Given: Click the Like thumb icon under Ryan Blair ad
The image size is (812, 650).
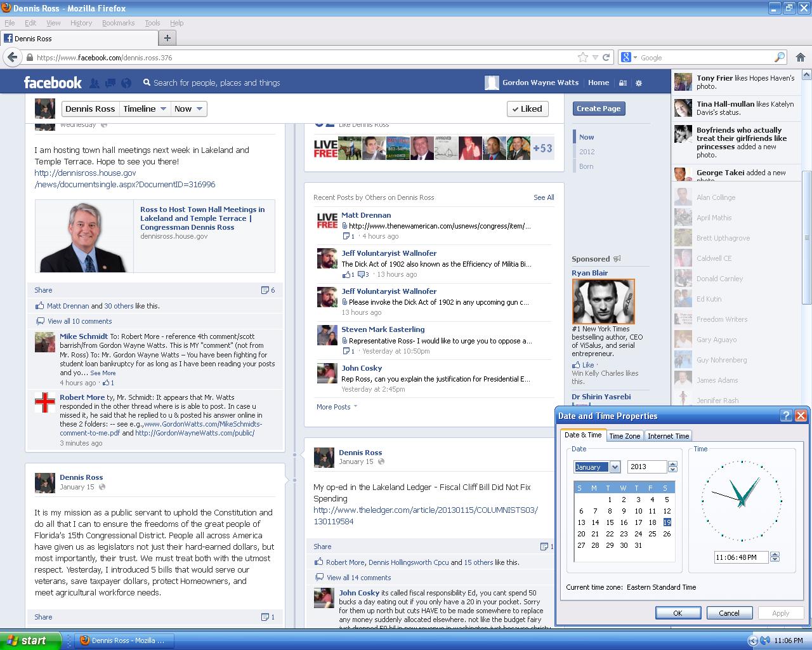Looking at the screenshot, I should point(576,365).
